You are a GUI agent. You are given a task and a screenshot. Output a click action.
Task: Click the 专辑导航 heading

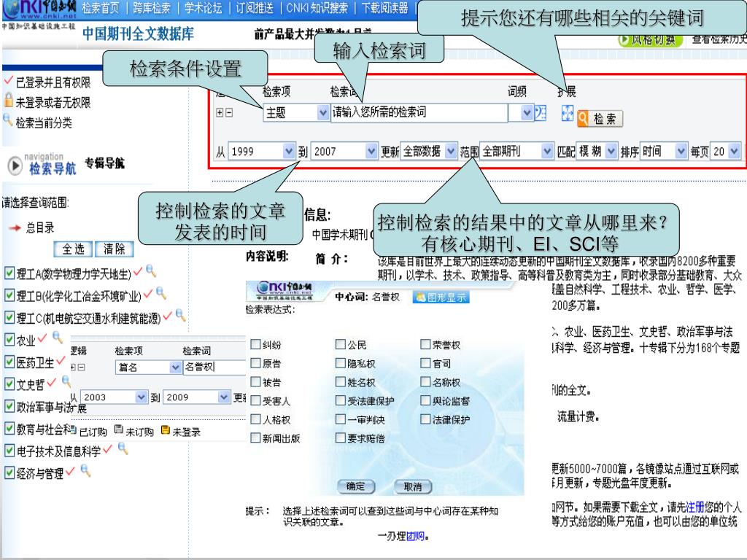click(104, 163)
